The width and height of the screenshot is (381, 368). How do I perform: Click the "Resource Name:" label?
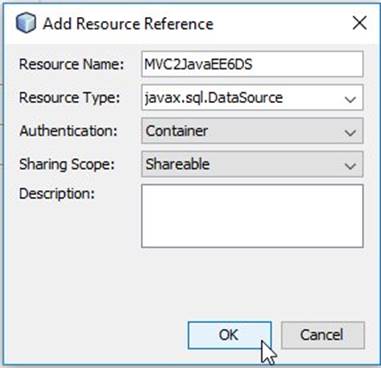[71, 64]
